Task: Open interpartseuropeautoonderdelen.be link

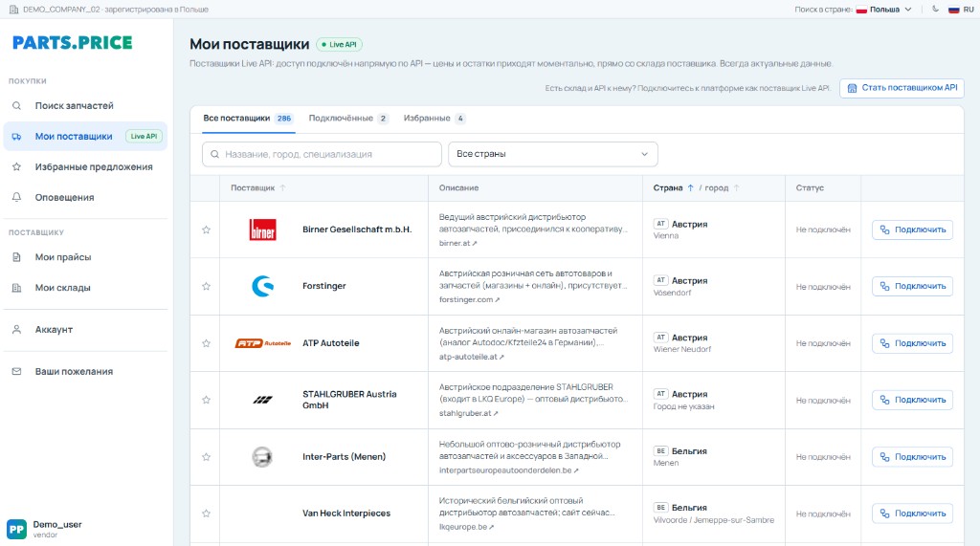Action: tap(508, 470)
